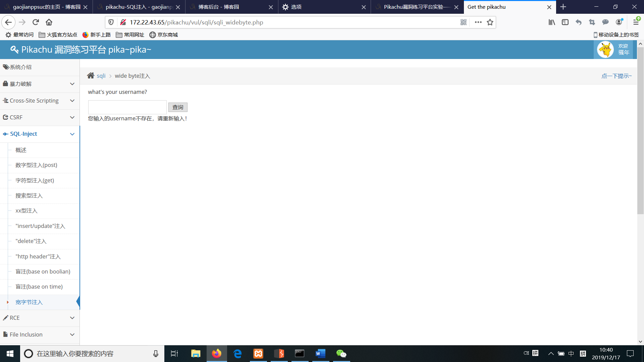
Task: Click the username text input field
Action: click(127, 107)
